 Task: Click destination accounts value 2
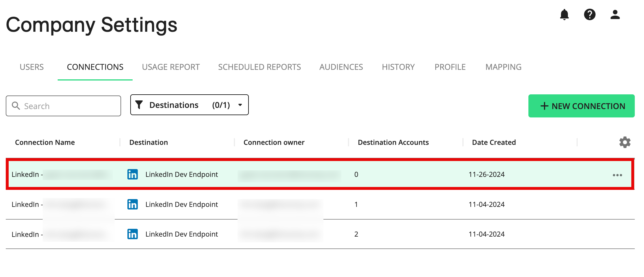click(x=356, y=234)
